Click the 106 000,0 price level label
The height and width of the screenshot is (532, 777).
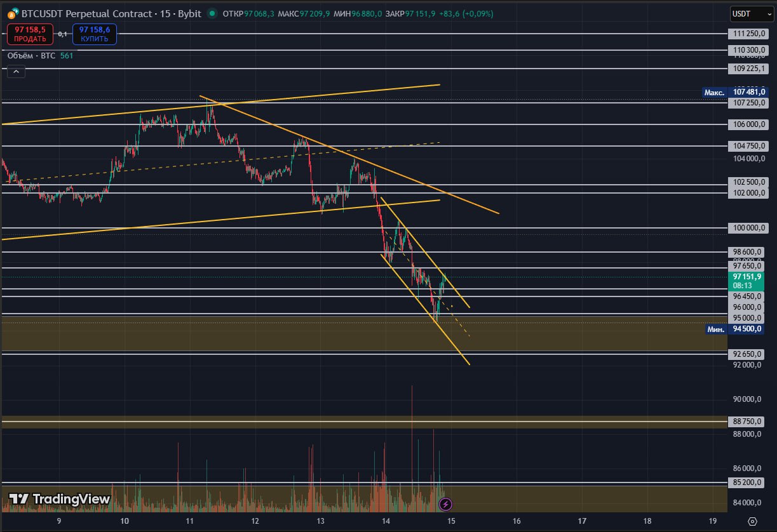click(748, 124)
